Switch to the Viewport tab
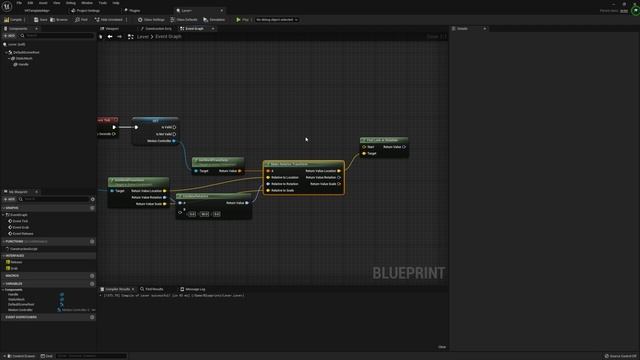 click(x=110, y=29)
